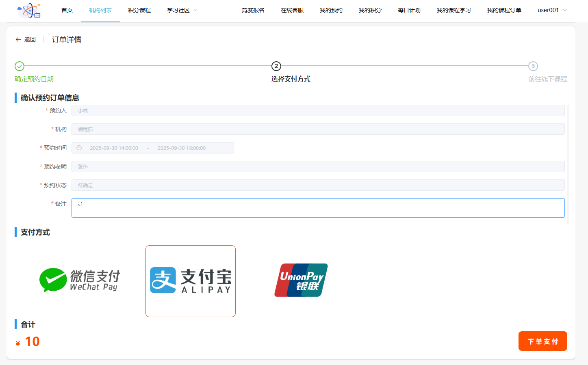Click the 下单支付 button
This screenshot has height=365, width=588.
543,341
